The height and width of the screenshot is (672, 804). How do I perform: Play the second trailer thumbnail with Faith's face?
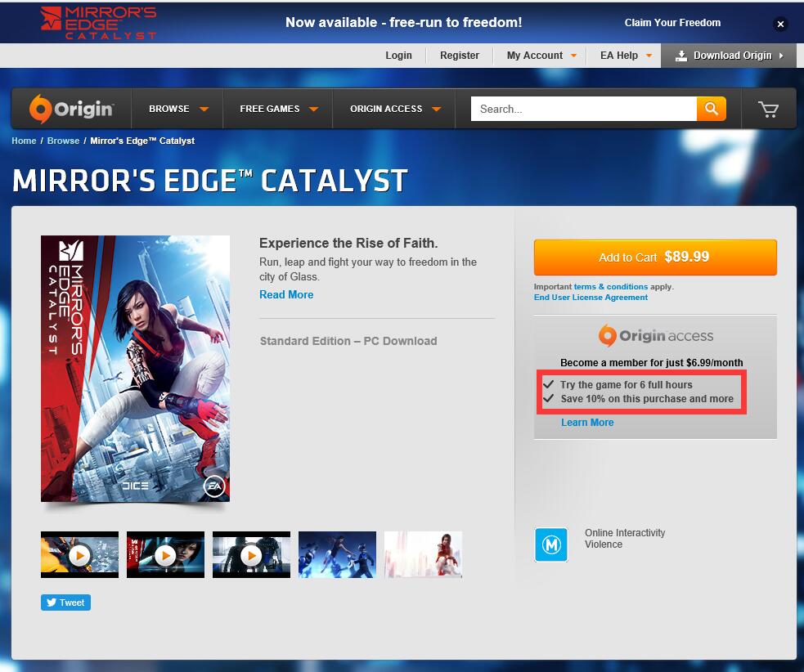(165, 554)
